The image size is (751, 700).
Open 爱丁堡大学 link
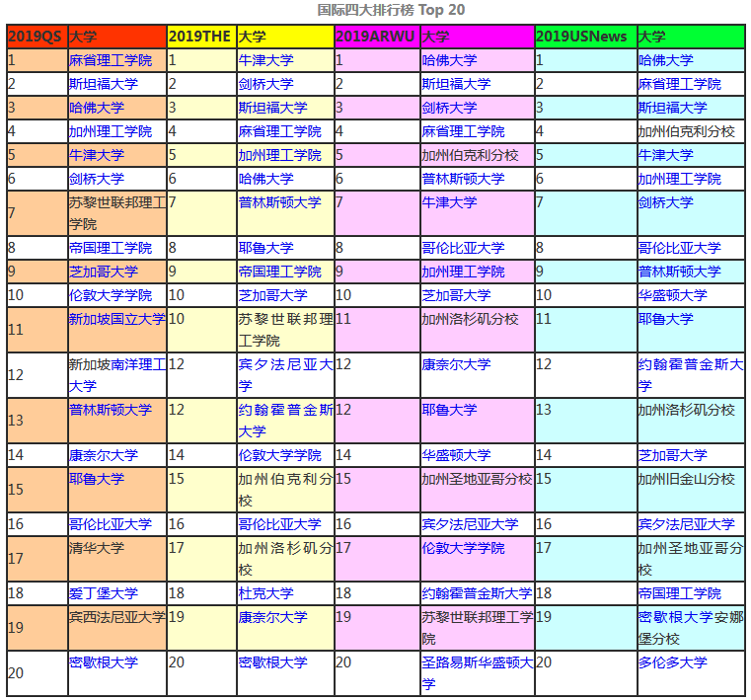(x=104, y=593)
